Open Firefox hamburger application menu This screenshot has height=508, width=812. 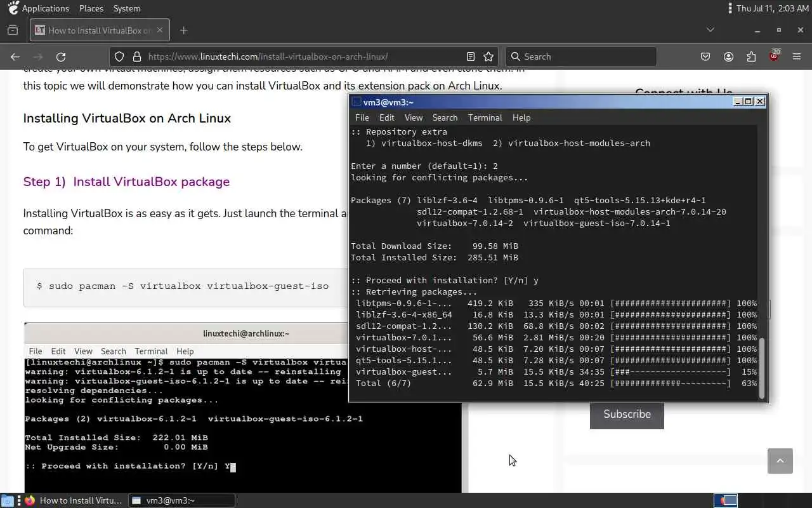click(x=797, y=57)
